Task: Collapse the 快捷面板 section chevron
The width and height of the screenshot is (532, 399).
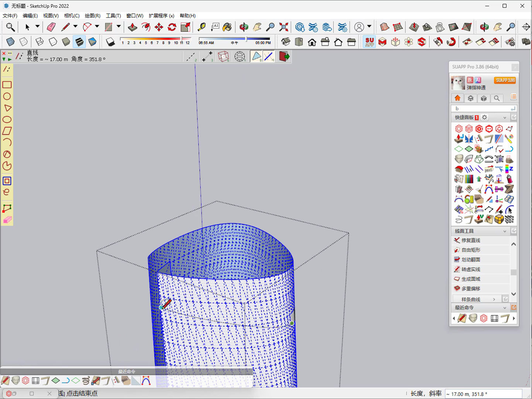Action: pos(505,117)
